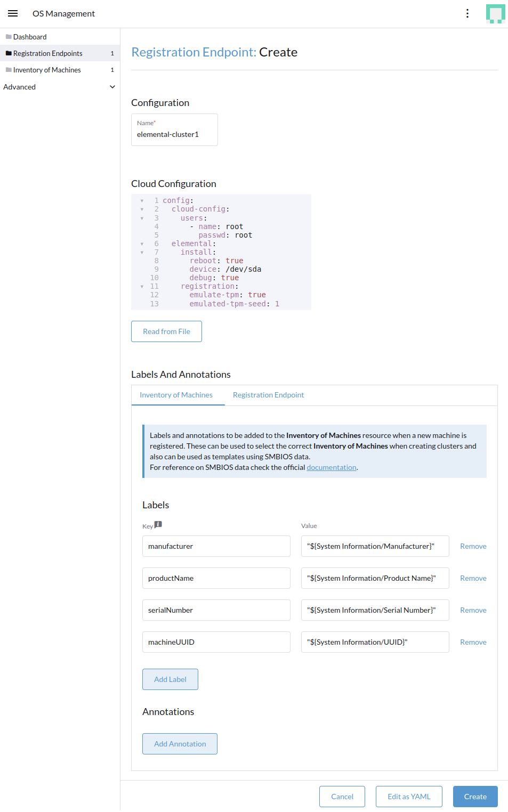Image resolution: width=508 pixels, height=812 pixels.
Task: Remove the serialNumber label
Action: tap(473, 610)
